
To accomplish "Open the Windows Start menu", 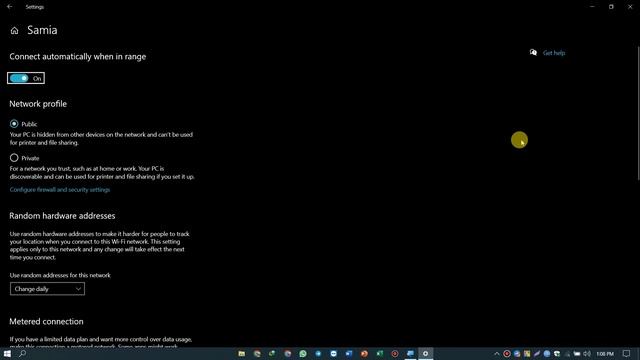I will click(x=7, y=353).
